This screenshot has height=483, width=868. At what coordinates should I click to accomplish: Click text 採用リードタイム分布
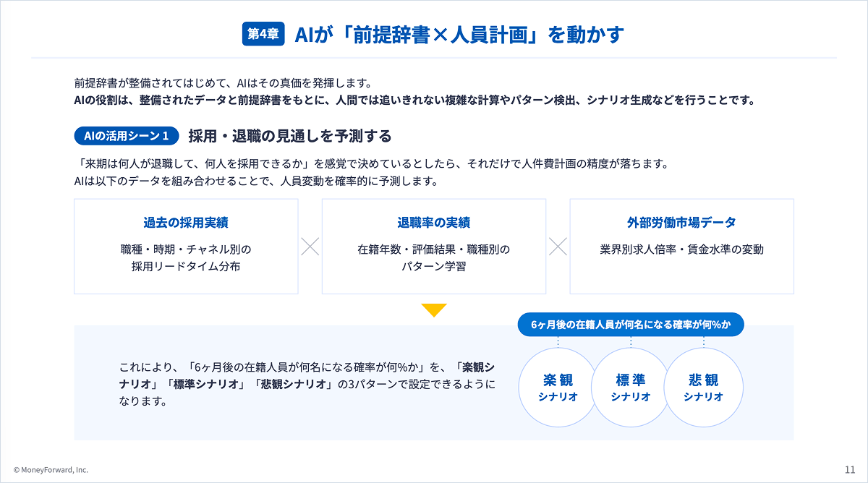186,267
